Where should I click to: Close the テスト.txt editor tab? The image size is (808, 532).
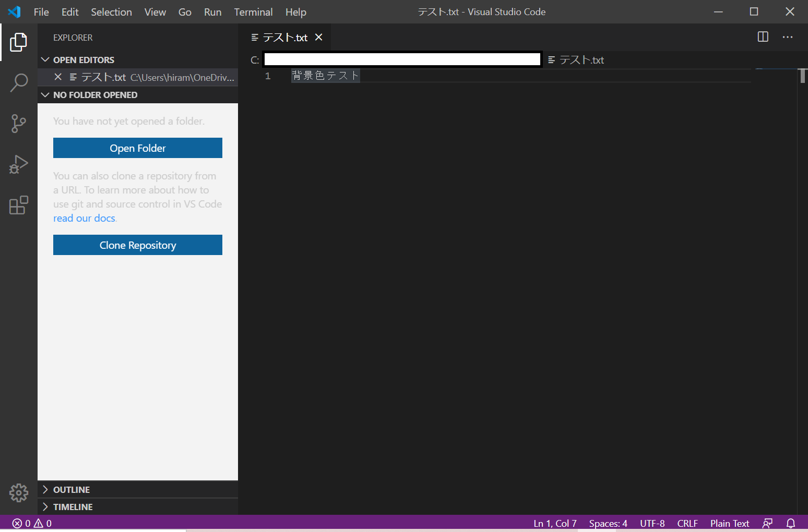pos(319,37)
